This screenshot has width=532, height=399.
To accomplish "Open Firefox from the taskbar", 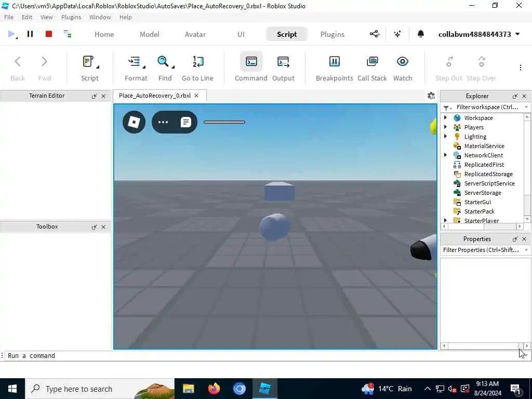I will (214, 389).
